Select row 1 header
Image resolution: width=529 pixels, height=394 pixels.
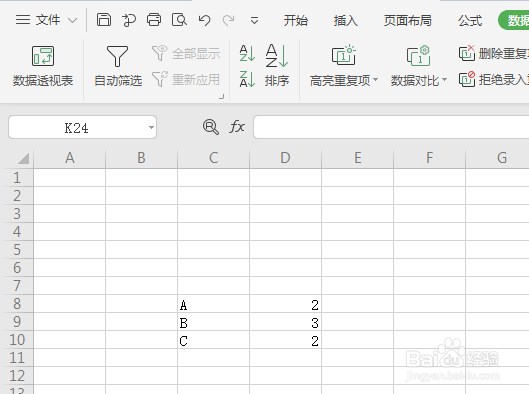(17, 178)
